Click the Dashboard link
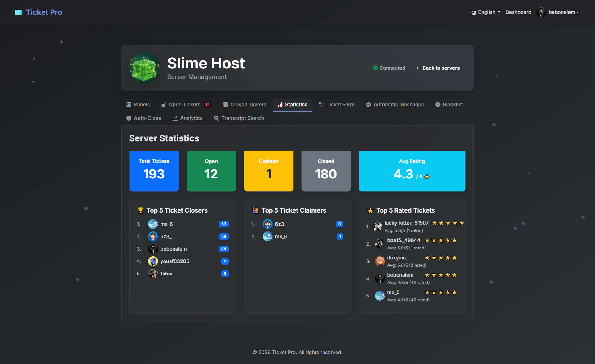Viewport: 595px width, 364px height. pyautogui.click(x=518, y=12)
